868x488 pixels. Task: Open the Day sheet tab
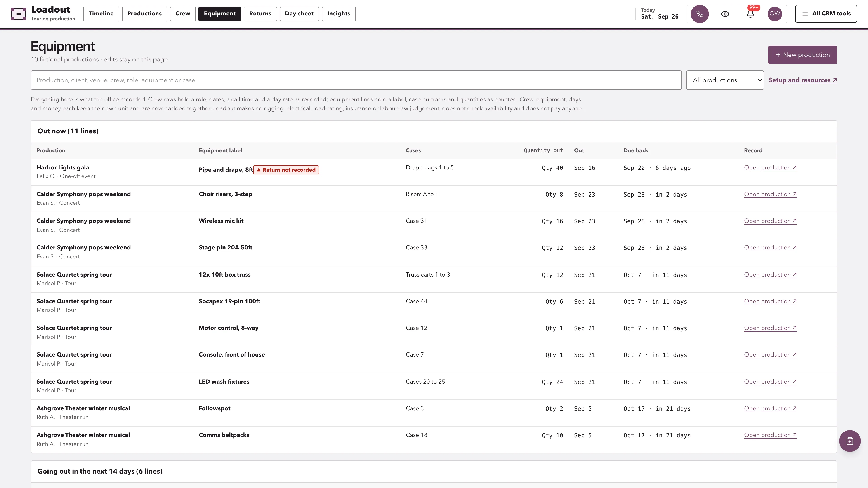tap(299, 14)
